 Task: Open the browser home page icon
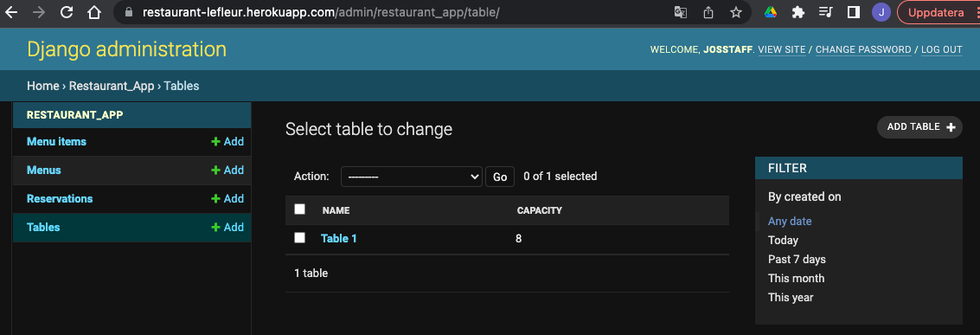click(93, 12)
